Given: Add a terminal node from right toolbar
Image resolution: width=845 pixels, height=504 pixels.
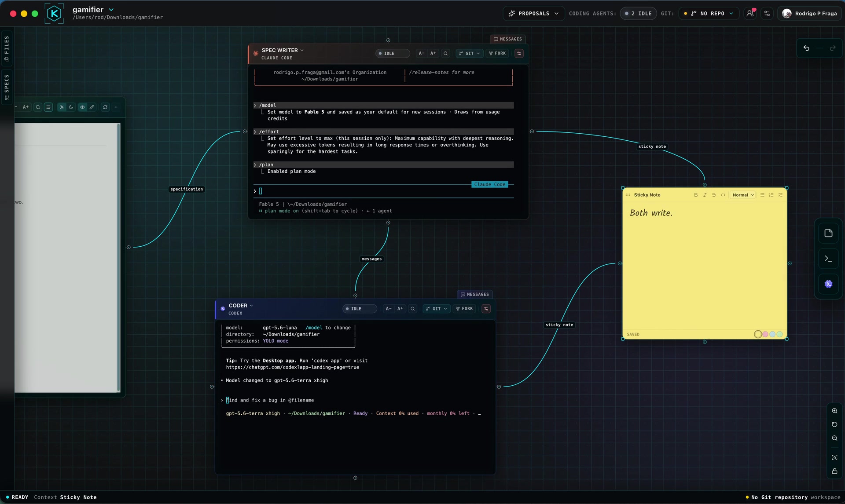Looking at the screenshot, I should click(x=828, y=259).
